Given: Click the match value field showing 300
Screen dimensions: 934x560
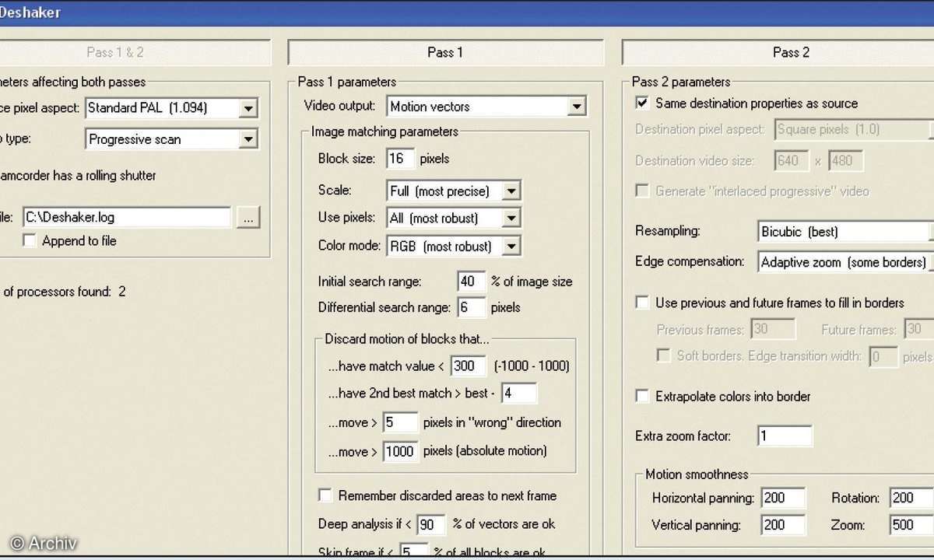Looking at the screenshot, I should pyautogui.click(x=468, y=366).
